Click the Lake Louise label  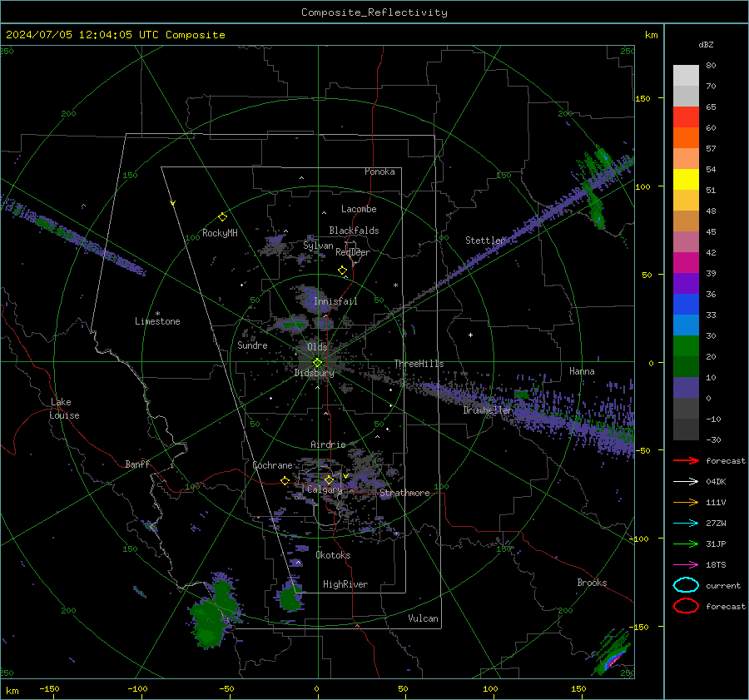tap(64, 409)
